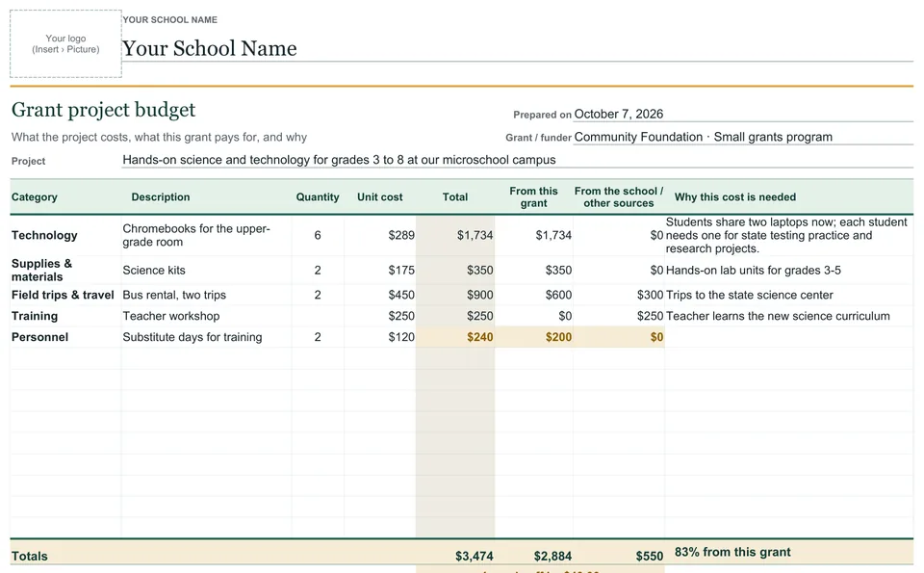The width and height of the screenshot is (924, 573).
Task: Click the 'Totals' row label
Action: coord(30,556)
